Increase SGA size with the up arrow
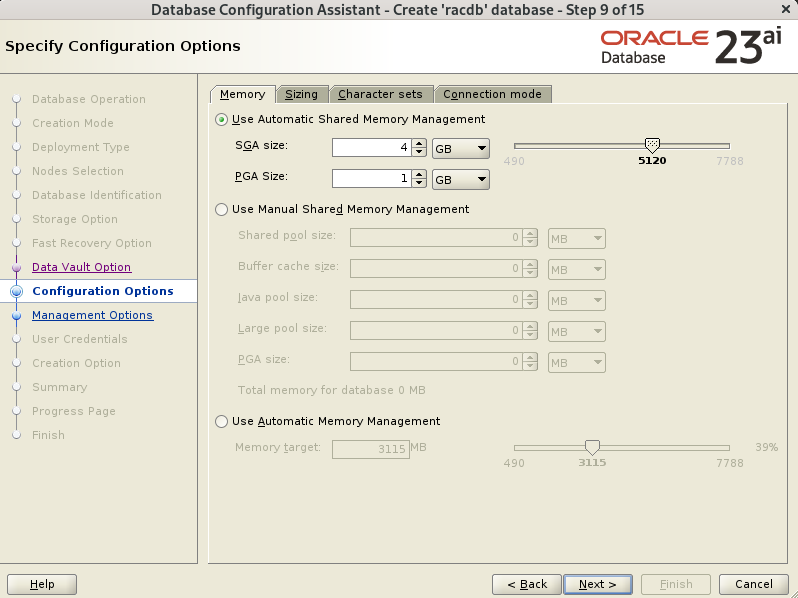The width and height of the screenshot is (798, 598). click(x=419, y=144)
